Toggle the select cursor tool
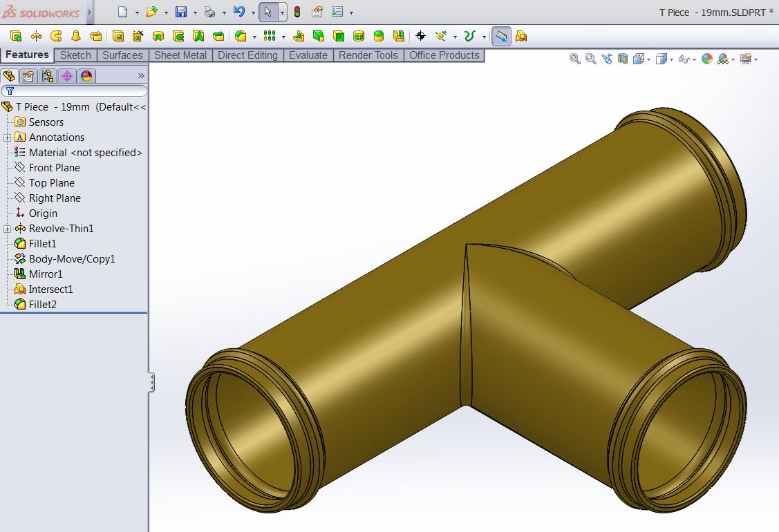This screenshot has width=779, height=532. (268, 12)
